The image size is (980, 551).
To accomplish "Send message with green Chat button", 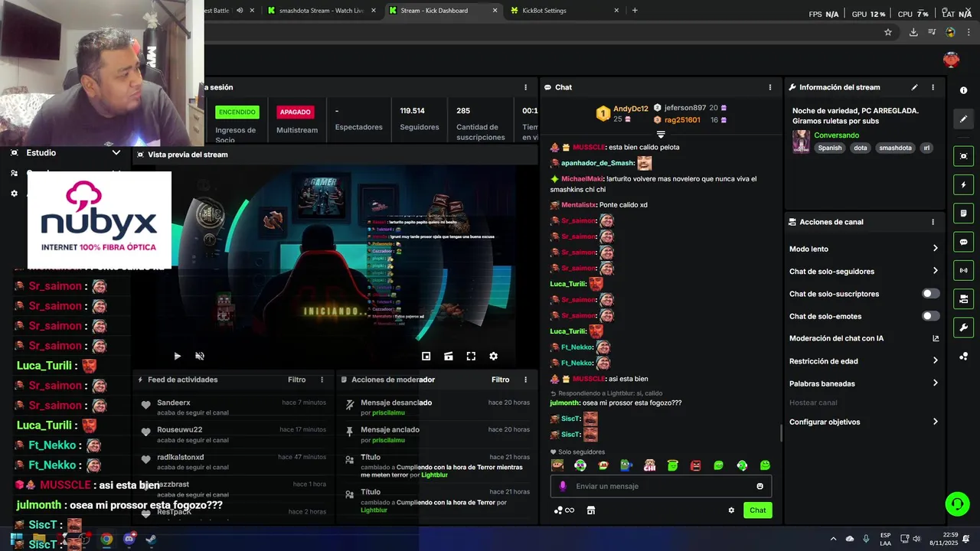I will (x=757, y=510).
